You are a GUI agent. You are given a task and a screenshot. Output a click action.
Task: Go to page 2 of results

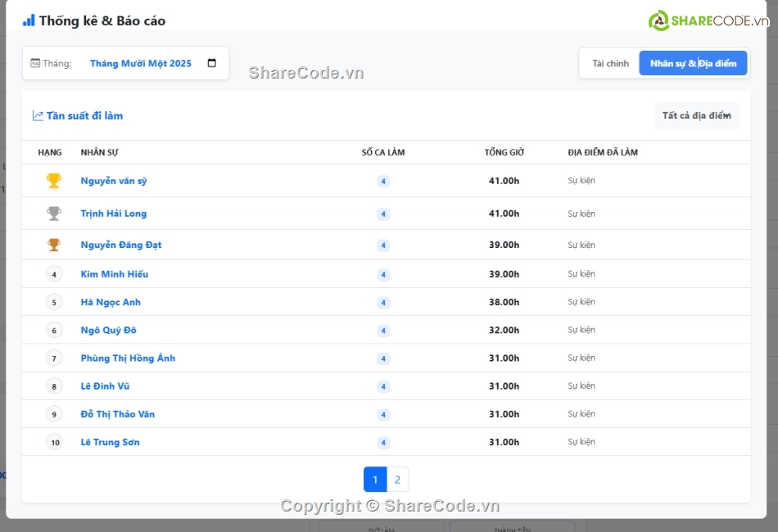(397, 480)
